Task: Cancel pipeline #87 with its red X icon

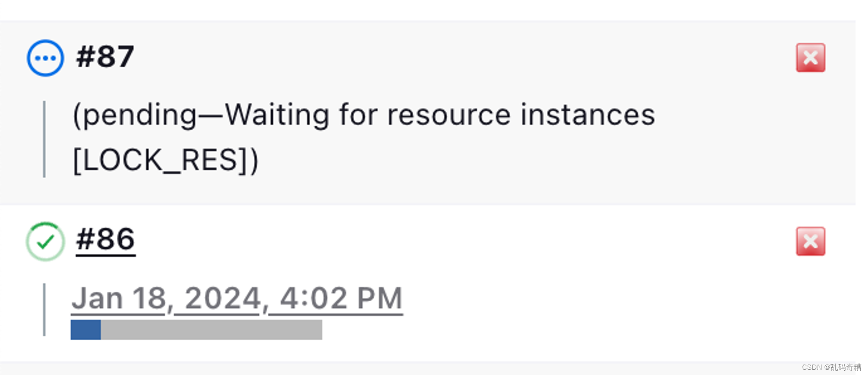Action: (810, 57)
